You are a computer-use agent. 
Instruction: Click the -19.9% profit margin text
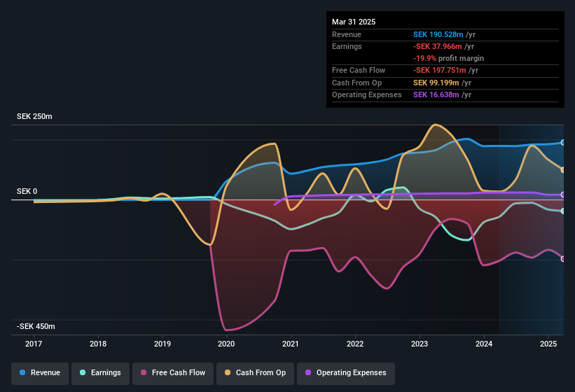click(448, 59)
